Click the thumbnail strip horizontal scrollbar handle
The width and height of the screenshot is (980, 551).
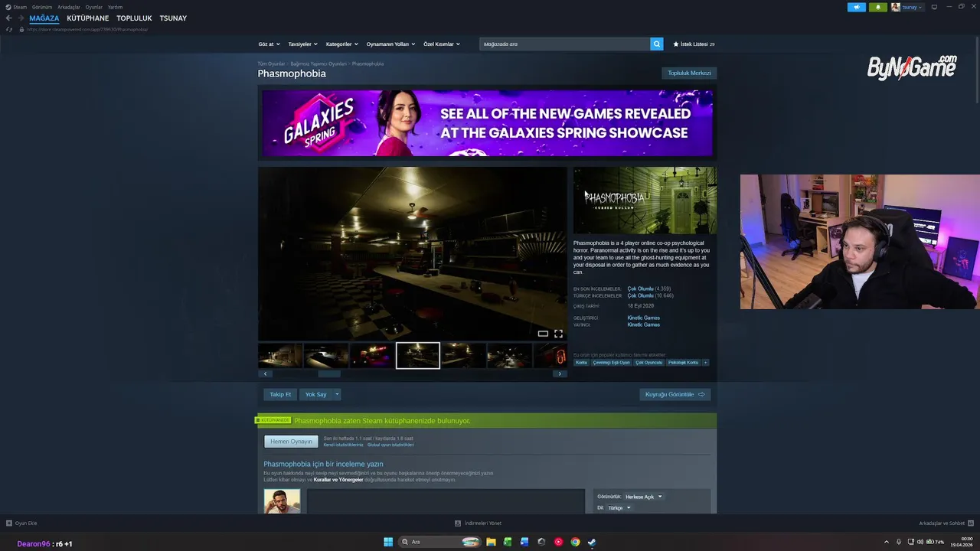[329, 373]
